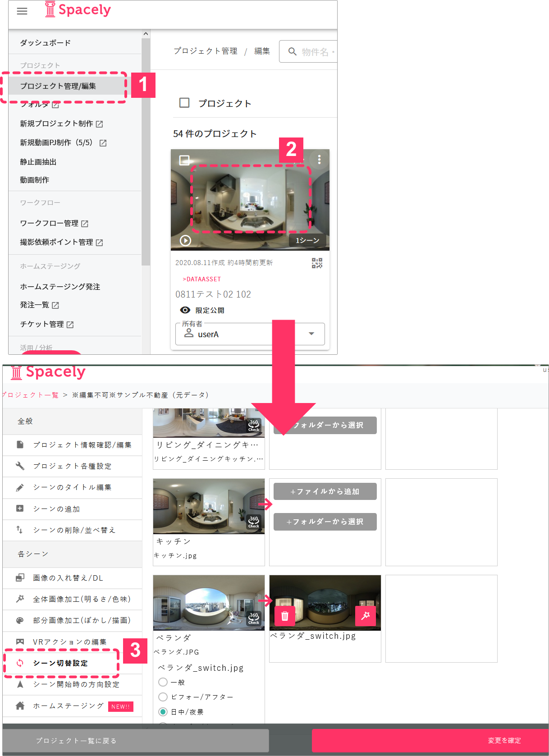Click the sidebar scroll-up arrow
This screenshot has height=756, width=549.
tap(146, 34)
